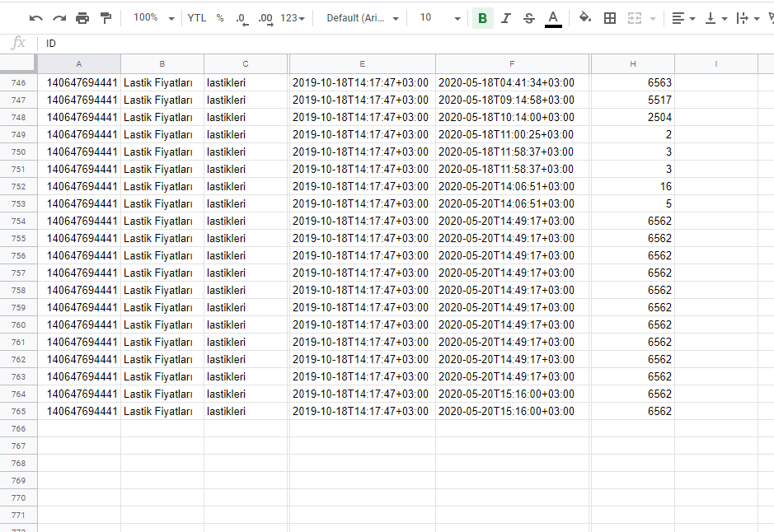Click cell with value 16
The width and height of the screenshot is (774, 532).
coord(633,186)
